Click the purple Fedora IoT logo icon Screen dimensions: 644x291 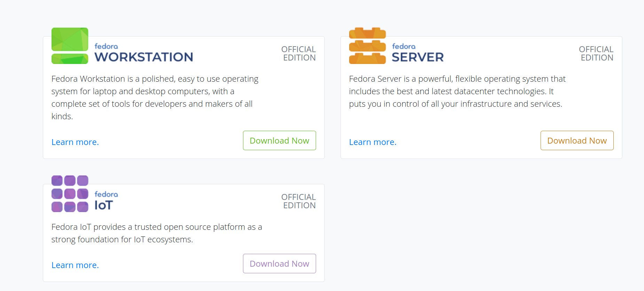point(70,194)
